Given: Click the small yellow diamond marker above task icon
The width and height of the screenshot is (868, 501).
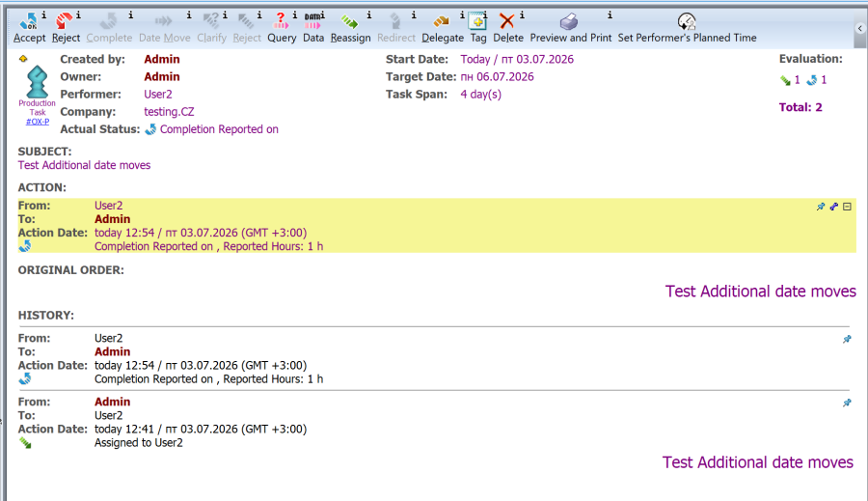Looking at the screenshot, I should [23, 59].
